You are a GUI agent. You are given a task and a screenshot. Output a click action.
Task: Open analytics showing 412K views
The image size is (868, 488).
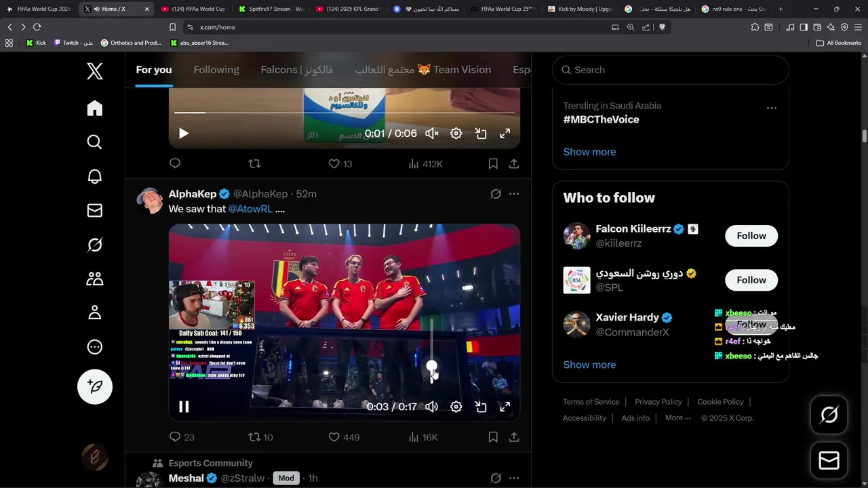pos(425,164)
